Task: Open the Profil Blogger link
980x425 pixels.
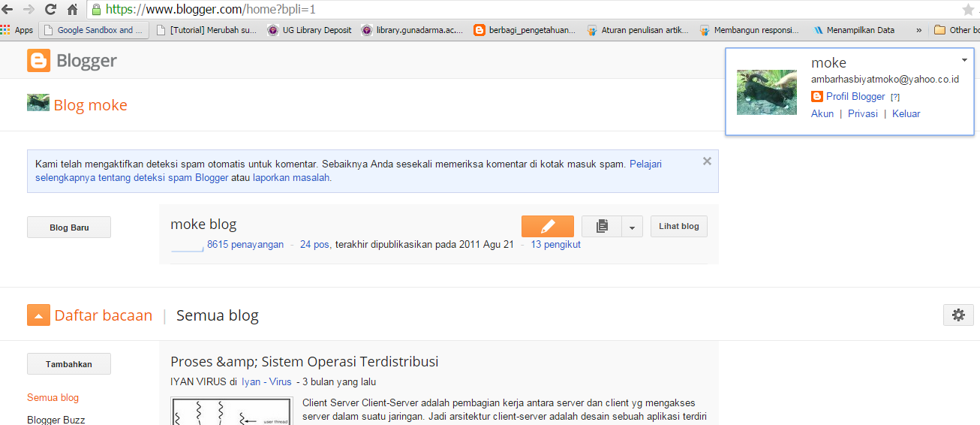Action: pyautogui.click(x=855, y=96)
